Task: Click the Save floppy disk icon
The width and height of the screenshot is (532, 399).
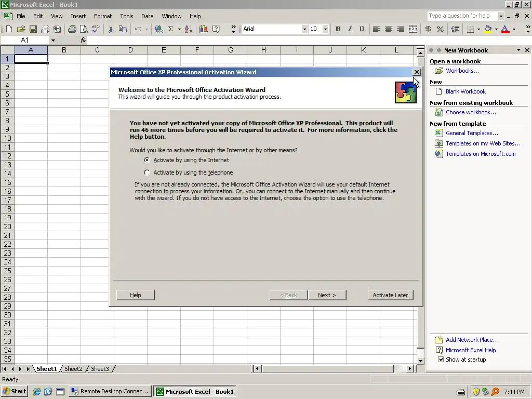Action: pyautogui.click(x=33, y=29)
